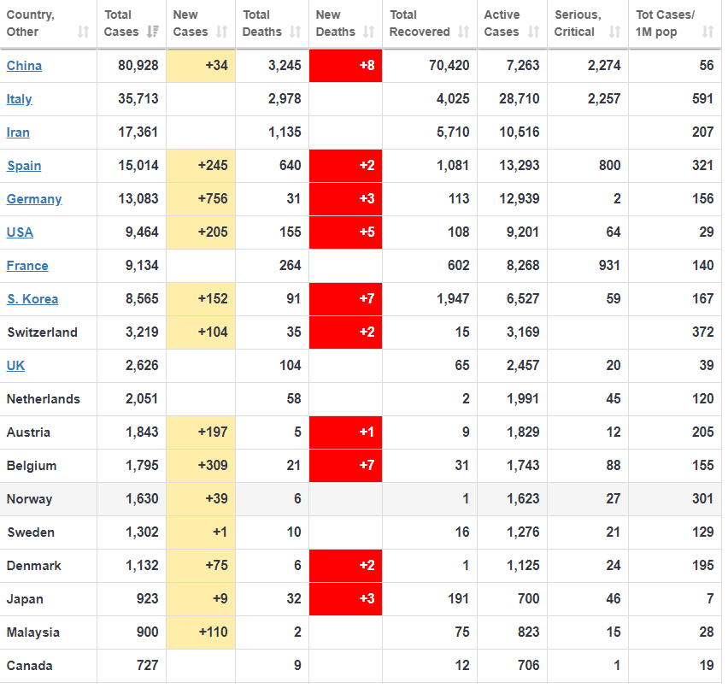The image size is (728, 700).
Task: Open the Germany country link
Action: pos(34,199)
